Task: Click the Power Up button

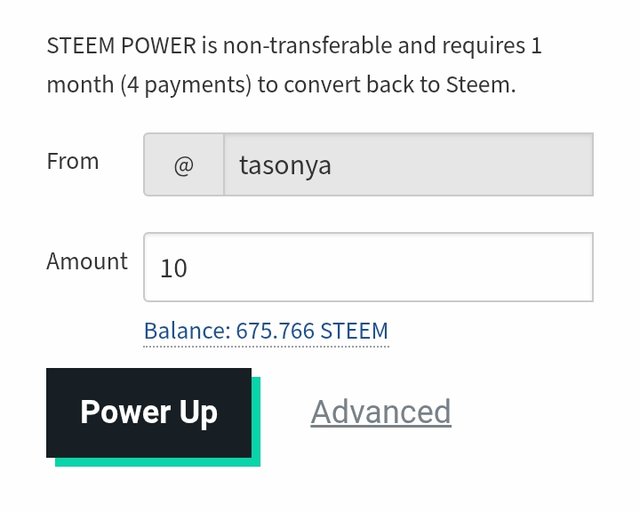Action: coord(149,412)
